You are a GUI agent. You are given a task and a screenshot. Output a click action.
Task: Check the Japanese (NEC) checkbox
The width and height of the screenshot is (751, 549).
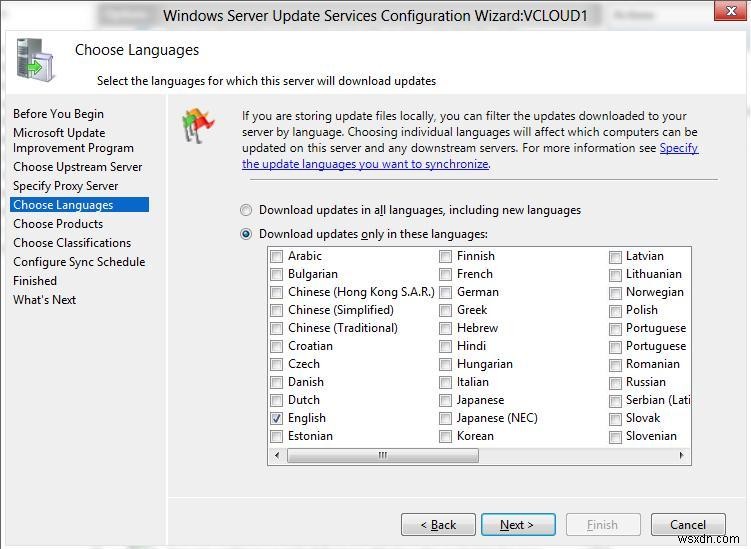pyautogui.click(x=445, y=418)
